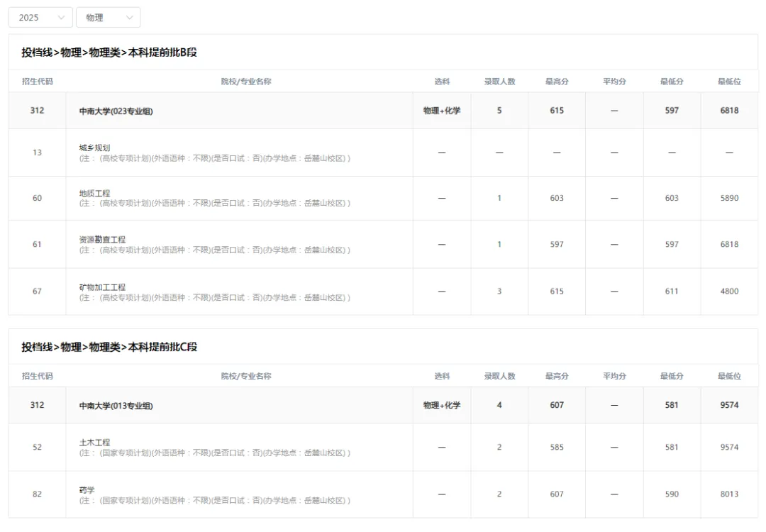Select the 中南大学(023专业组) row

(x=383, y=111)
